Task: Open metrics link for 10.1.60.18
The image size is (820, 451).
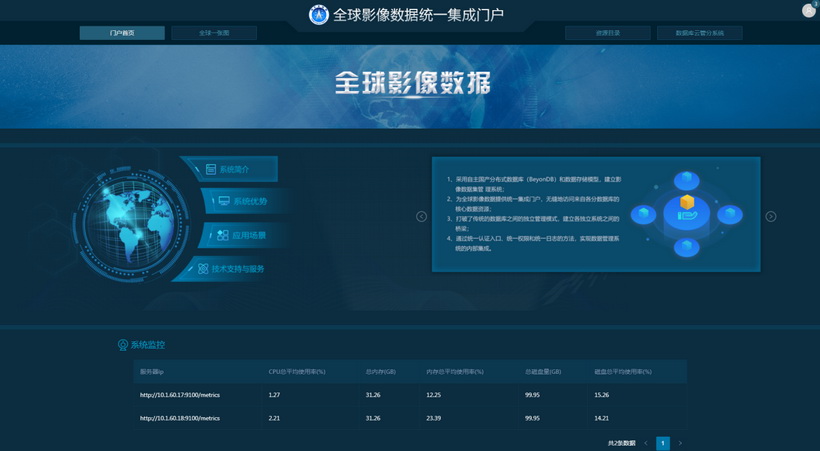Action: coord(180,418)
